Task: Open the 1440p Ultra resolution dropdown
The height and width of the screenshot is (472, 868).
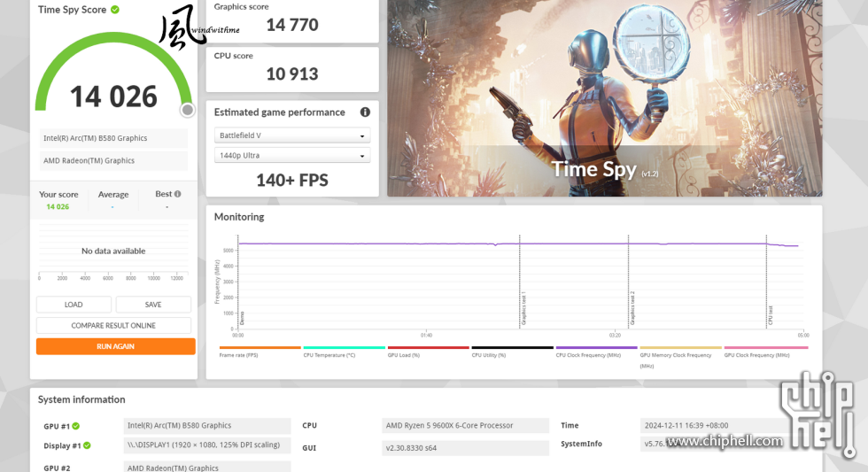Action: coord(292,156)
